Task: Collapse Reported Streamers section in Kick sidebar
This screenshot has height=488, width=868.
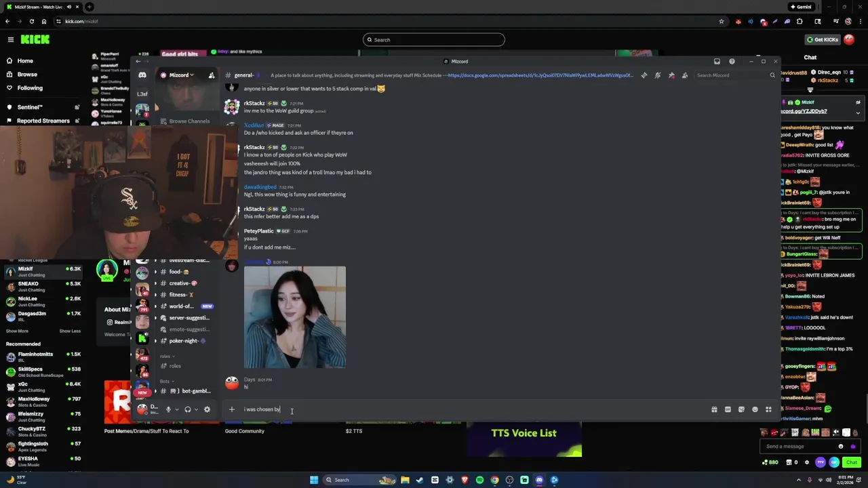Action: click(77, 121)
